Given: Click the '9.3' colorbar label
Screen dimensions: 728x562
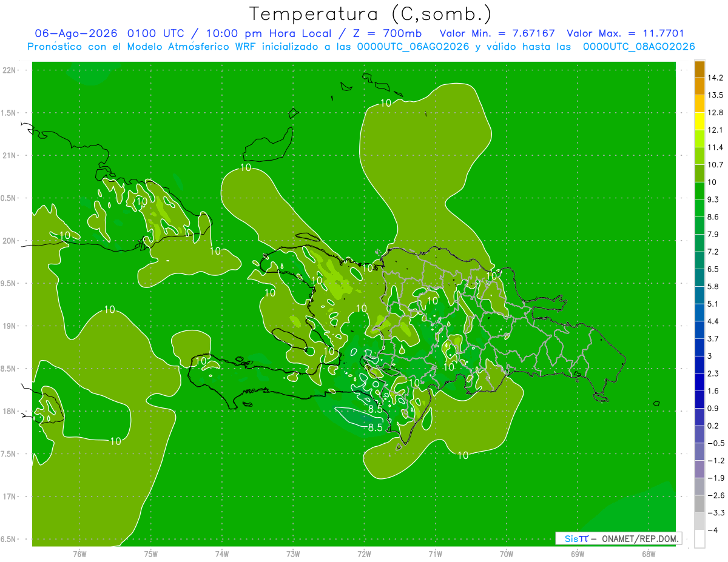Looking at the screenshot, I should point(713,199).
